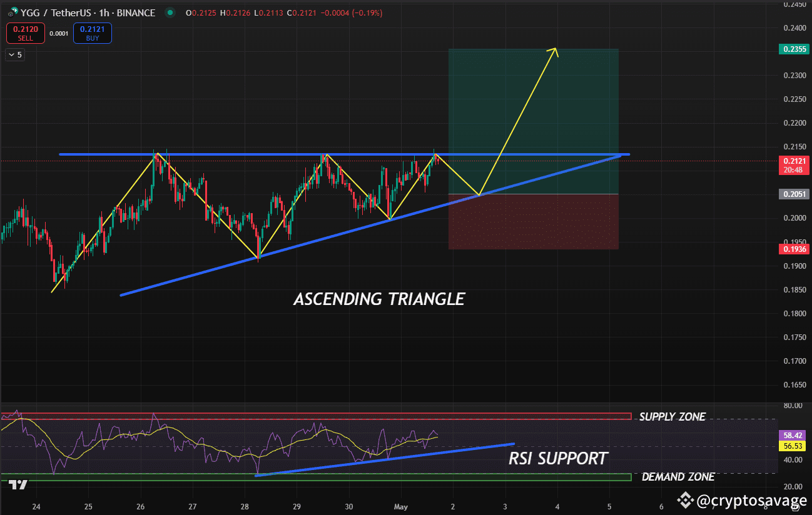Click date 26 on the time axis
Viewport: 812px width, 515px height.
tap(141, 506)
